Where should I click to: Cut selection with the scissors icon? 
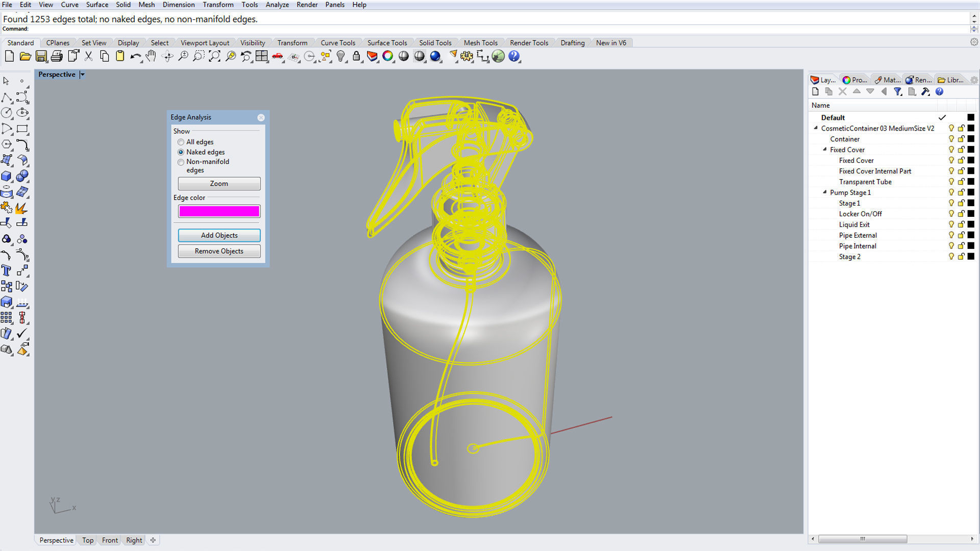[88, 56]
